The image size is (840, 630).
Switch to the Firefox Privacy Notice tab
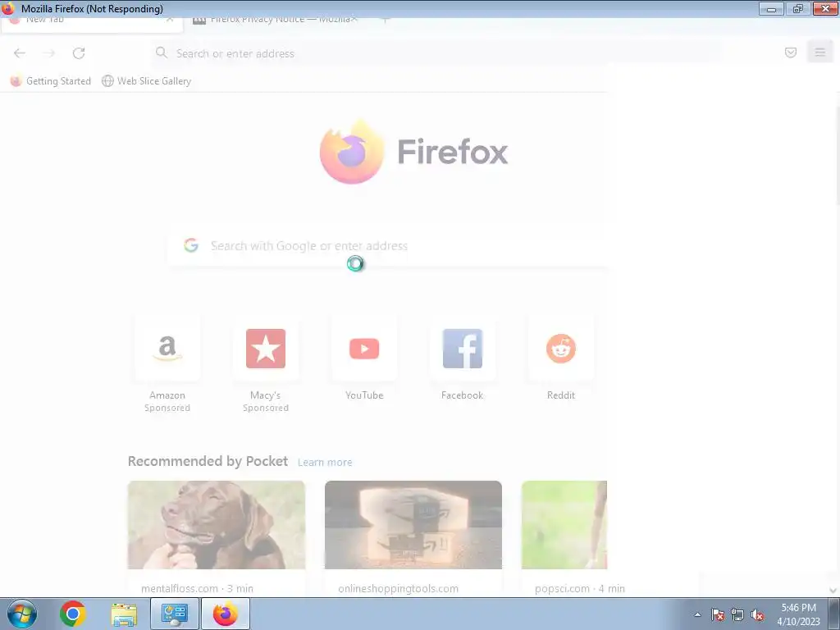tap(273, 20)
